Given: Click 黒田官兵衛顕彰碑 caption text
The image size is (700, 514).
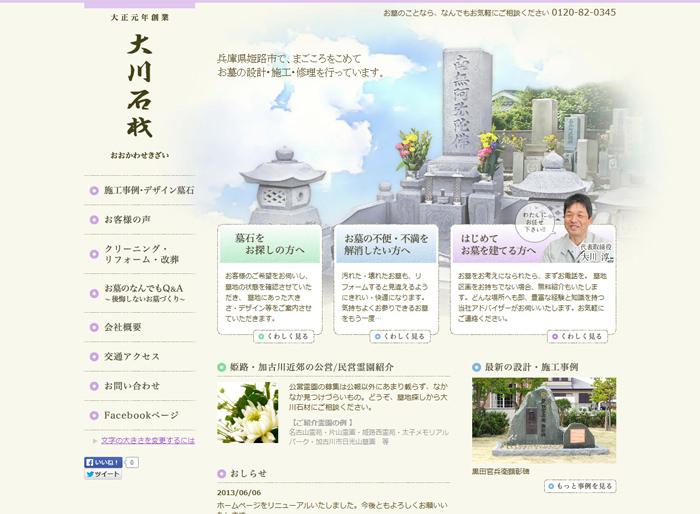Looking at the screenshot, I should tap(500, 472).
